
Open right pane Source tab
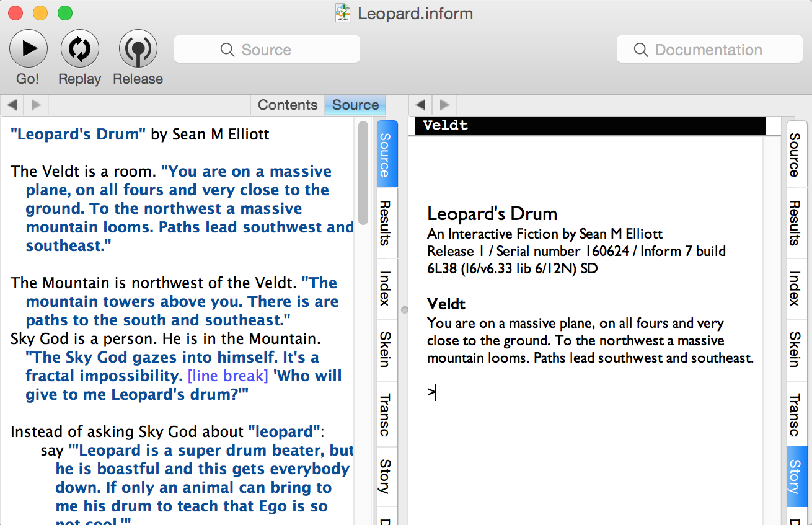coord(797,154)
